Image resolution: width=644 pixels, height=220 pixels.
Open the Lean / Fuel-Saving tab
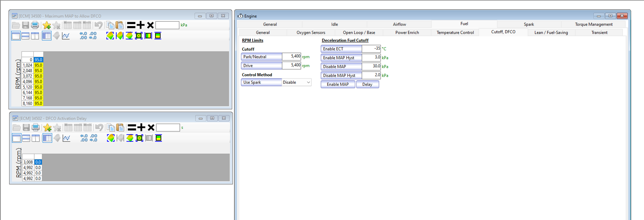[x=551, y=32]
